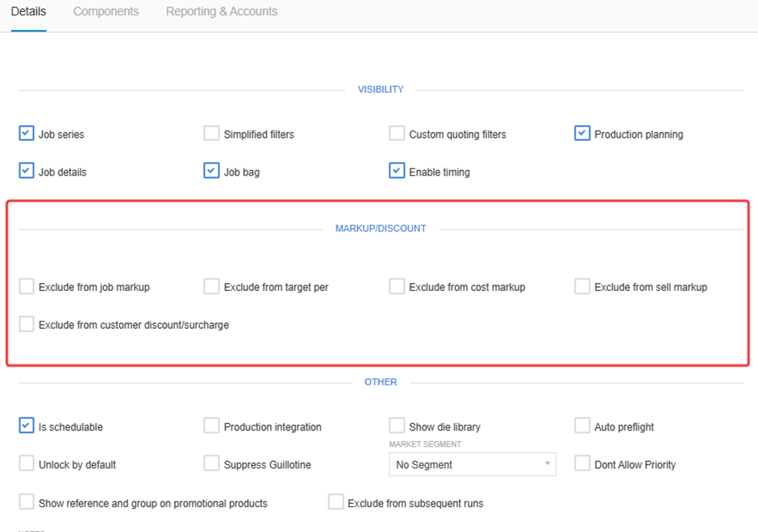Check Show die library option
Screen dimensions: 758x532
[397, 426]
